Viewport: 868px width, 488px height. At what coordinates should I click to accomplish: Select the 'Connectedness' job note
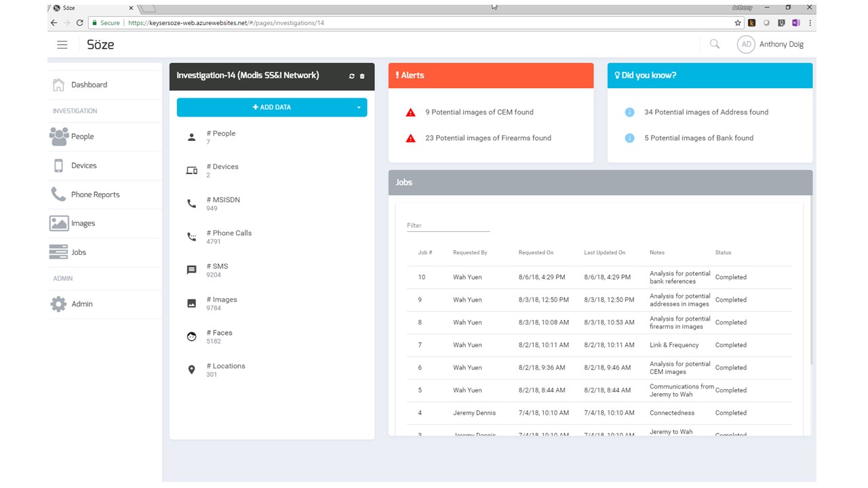click(672, 413)
